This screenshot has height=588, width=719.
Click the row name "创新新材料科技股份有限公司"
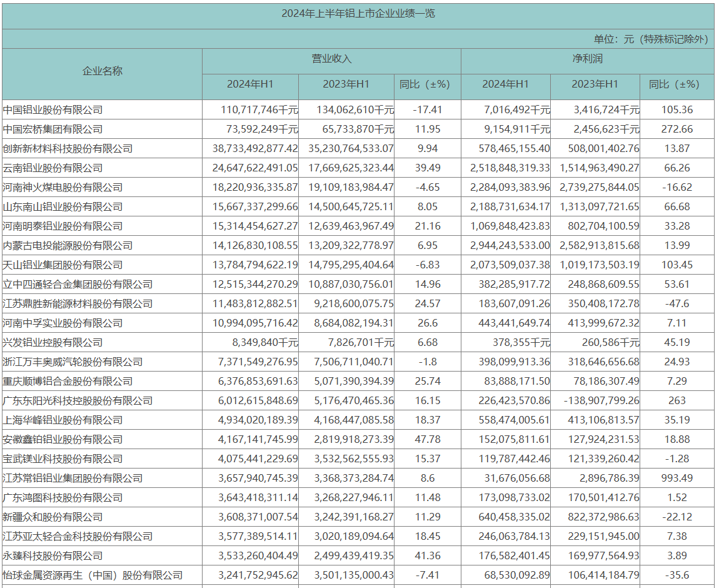coord(68,149)
